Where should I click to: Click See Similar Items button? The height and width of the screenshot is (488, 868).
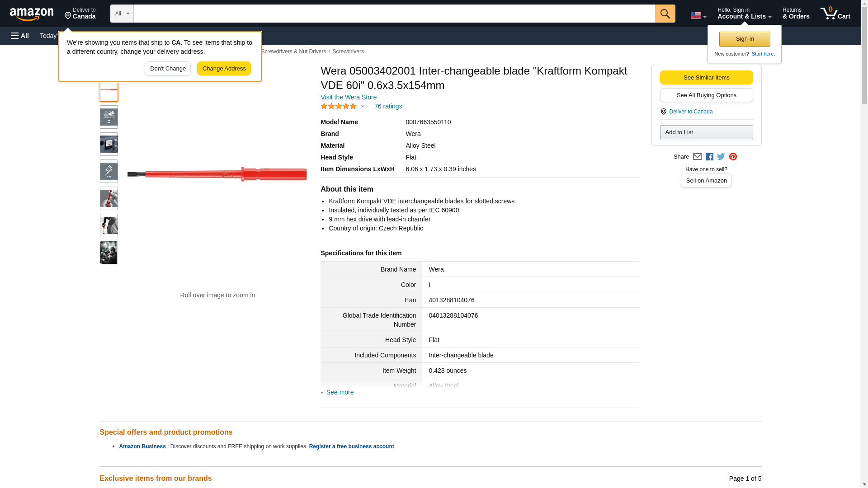click(706, 77)
